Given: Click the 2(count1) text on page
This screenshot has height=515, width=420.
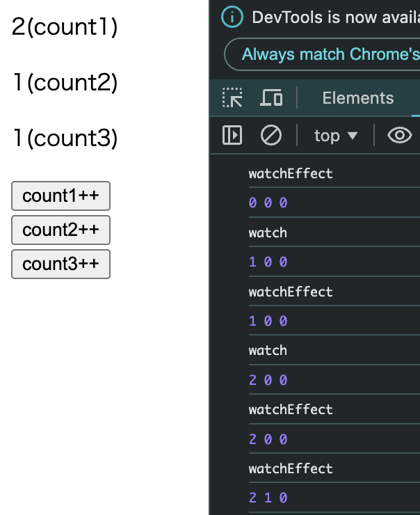Looking at the screenshot, I should click(x=65, y=26).
